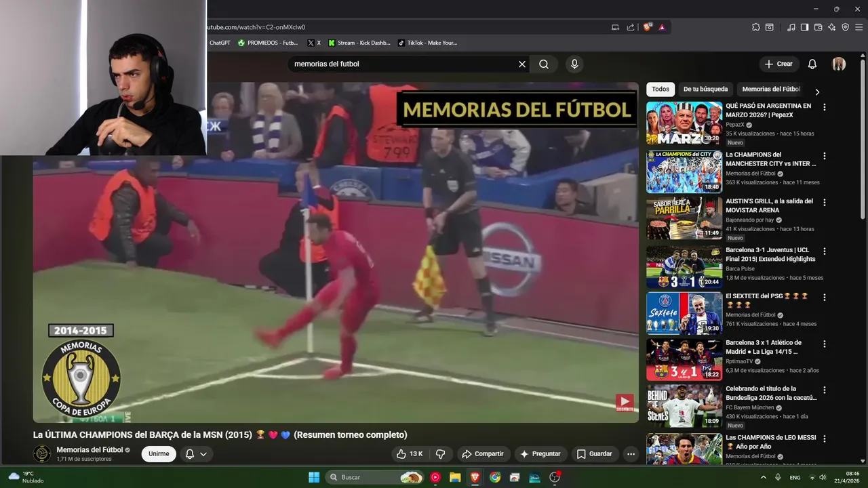Open options menu for Manchester City Champions video
868x488 pixels.
click(x=825, y=155)
